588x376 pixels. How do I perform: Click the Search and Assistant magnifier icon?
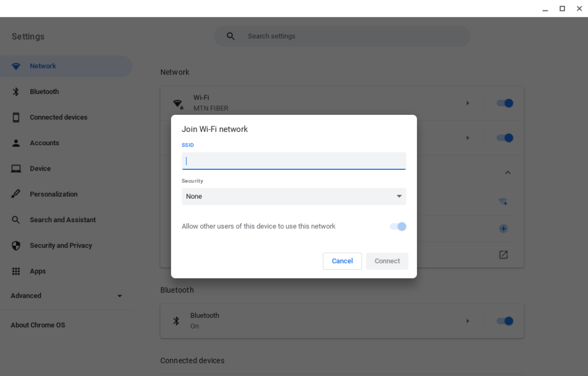point(16,220)
